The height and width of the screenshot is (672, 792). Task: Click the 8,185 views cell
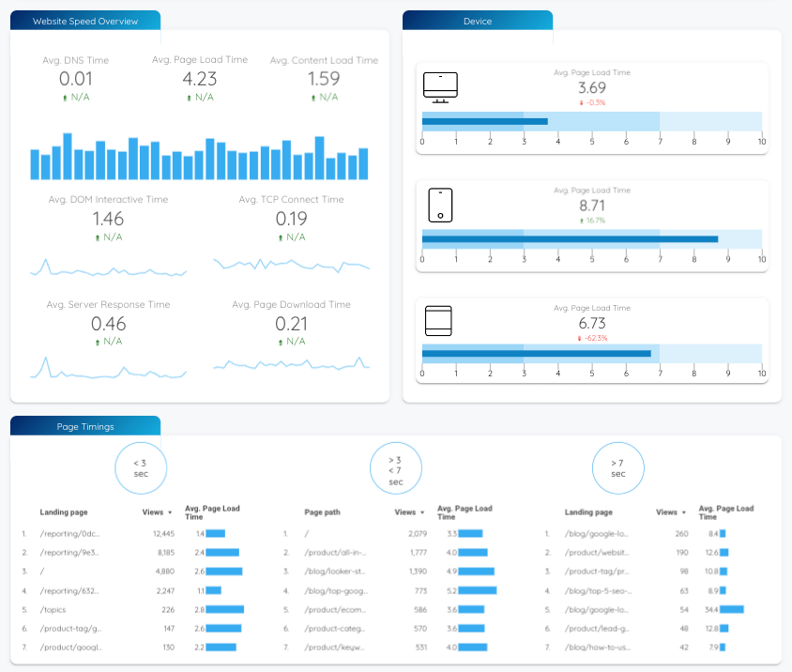tap(166, 553)
